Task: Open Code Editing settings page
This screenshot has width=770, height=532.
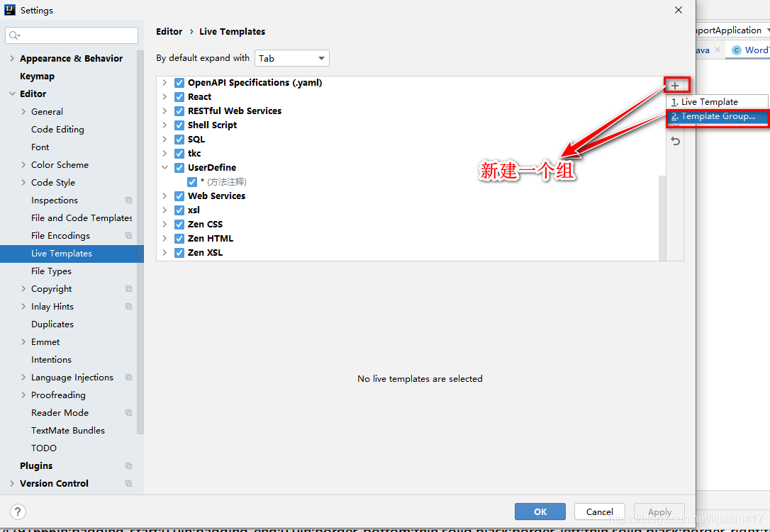Action: point(57,130)
